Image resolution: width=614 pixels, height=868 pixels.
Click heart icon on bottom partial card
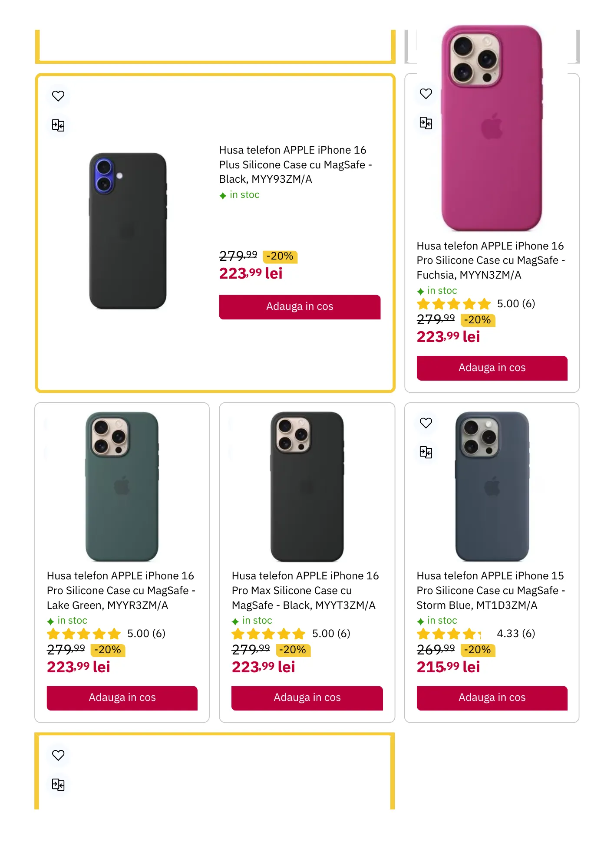[58, 755]
